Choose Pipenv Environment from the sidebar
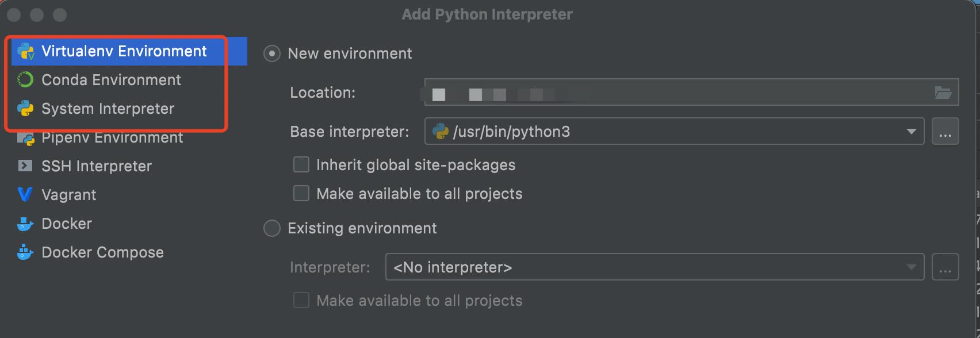The image size is (980, 338). tap(112, 138)
